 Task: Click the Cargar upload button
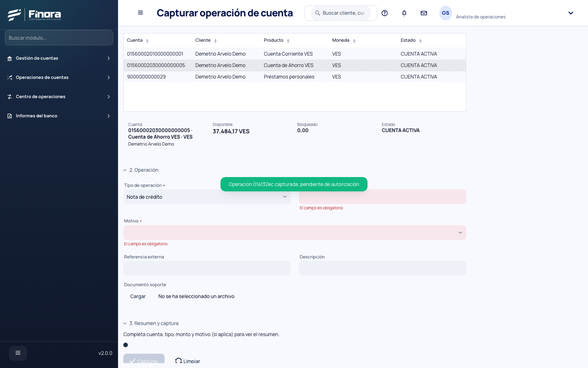[138, 296]
